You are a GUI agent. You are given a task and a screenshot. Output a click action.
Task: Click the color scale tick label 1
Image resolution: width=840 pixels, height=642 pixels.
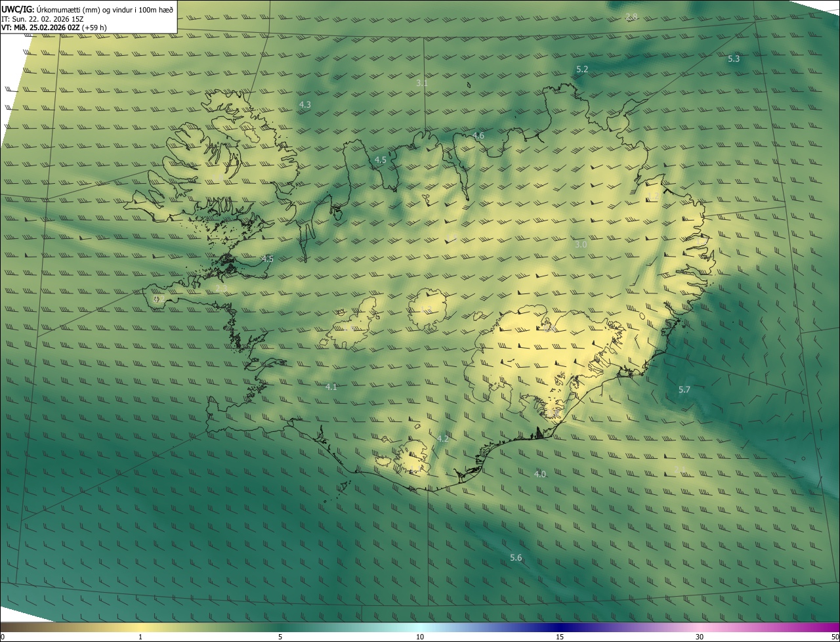tap(140, 637)
